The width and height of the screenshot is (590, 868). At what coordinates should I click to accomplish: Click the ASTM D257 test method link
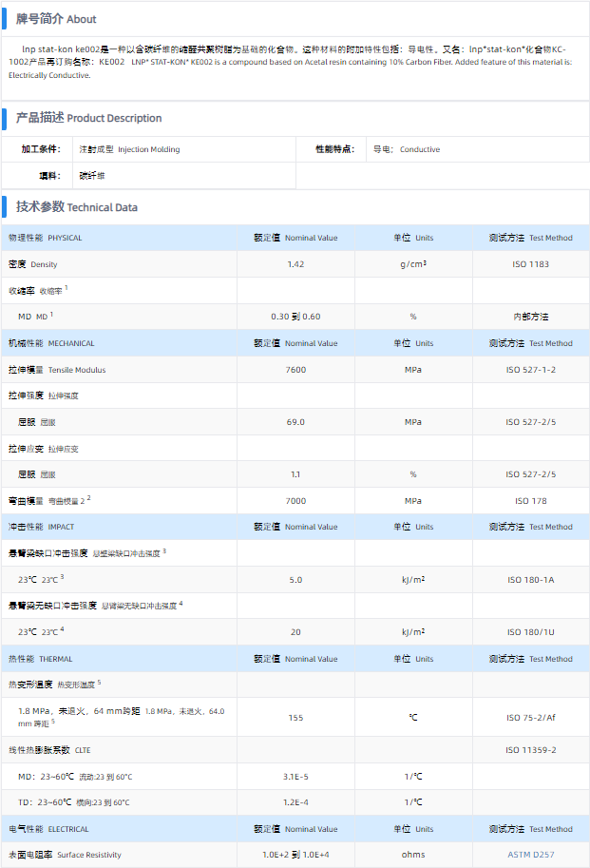pos(531,855)
